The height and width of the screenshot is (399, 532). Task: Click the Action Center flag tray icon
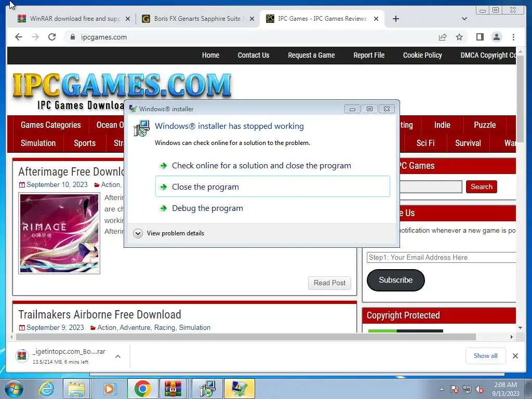(454, 390)
